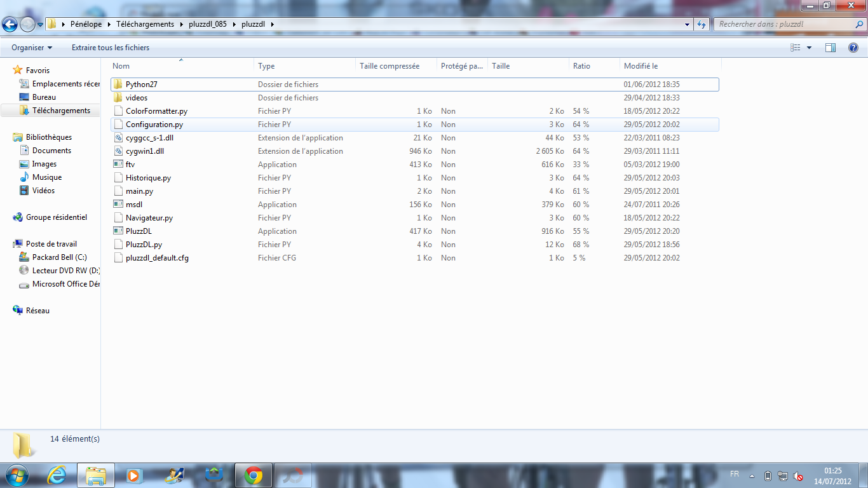
Task: Open the address bar history dropdown
Action: coord(688,25)
